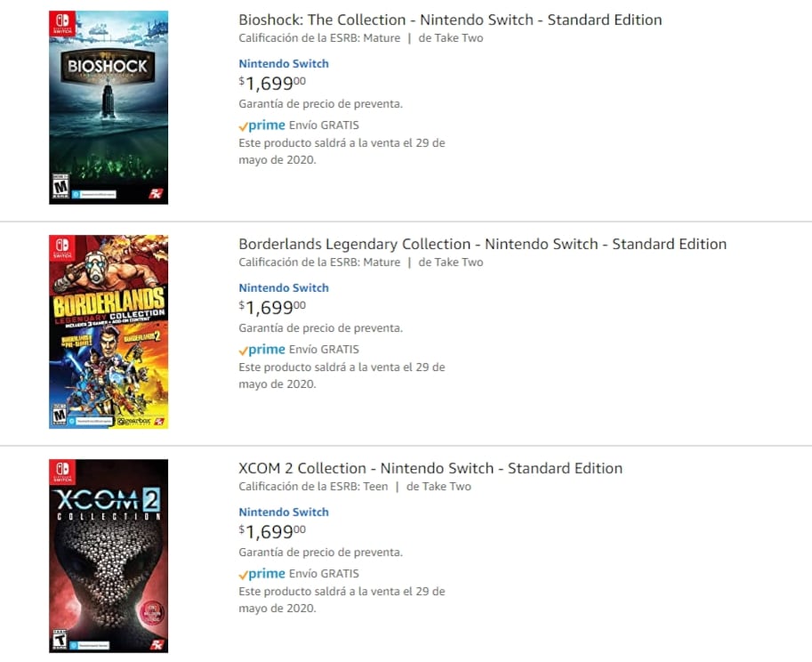
Task: Click the Nintendo Switch logo on Bioshock cover
Action: pos(61,25)
